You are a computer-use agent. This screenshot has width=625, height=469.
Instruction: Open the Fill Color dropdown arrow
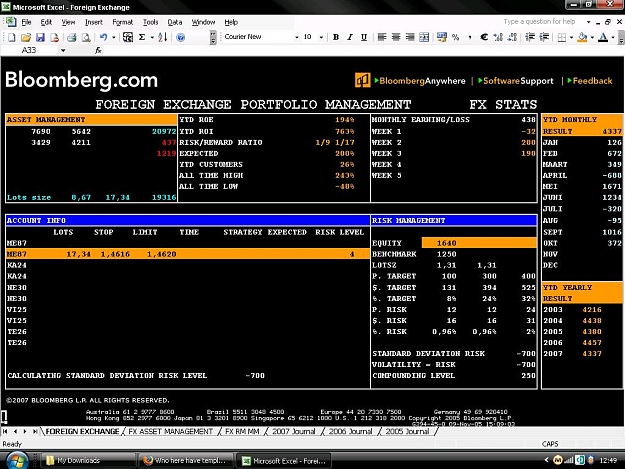point(592,37)
